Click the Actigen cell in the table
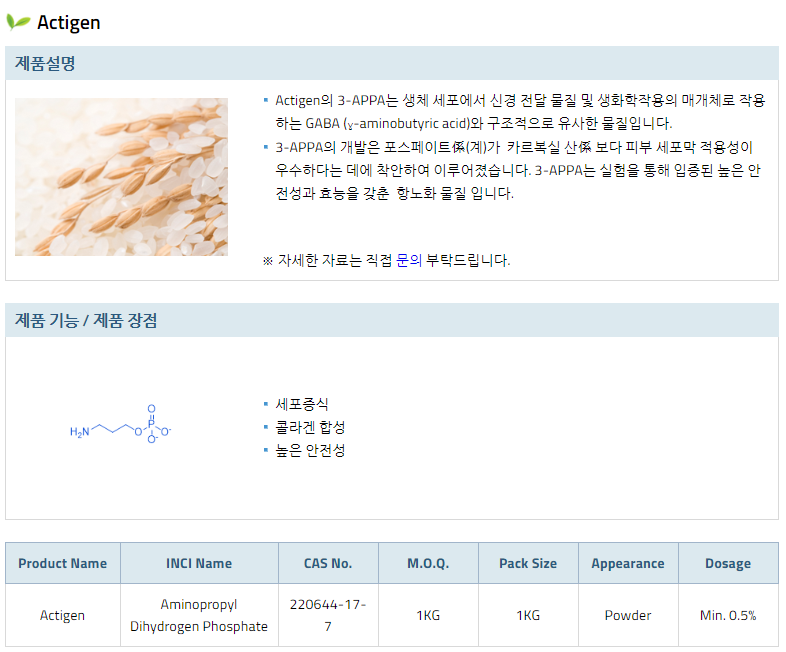This screenshot has width=786, height=652. 63,615
